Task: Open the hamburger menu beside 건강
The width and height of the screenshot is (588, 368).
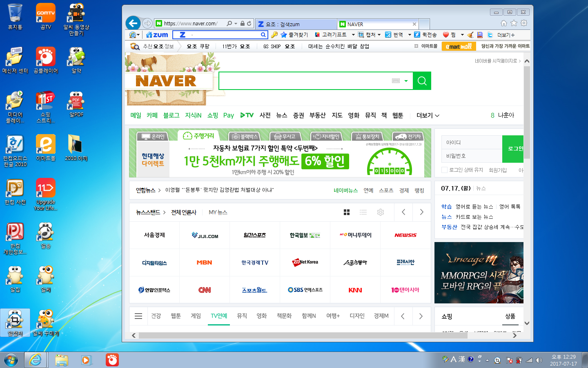Action: click(138, 316)
